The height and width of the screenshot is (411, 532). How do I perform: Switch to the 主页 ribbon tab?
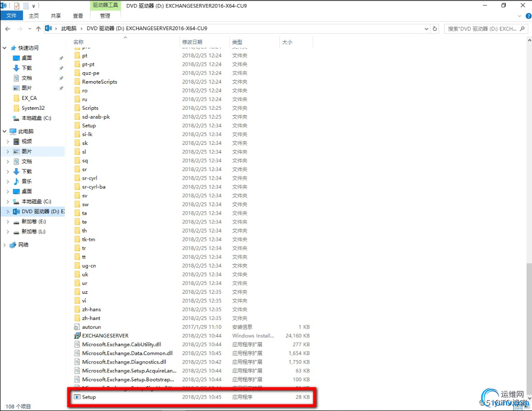[x=34, y=16]
